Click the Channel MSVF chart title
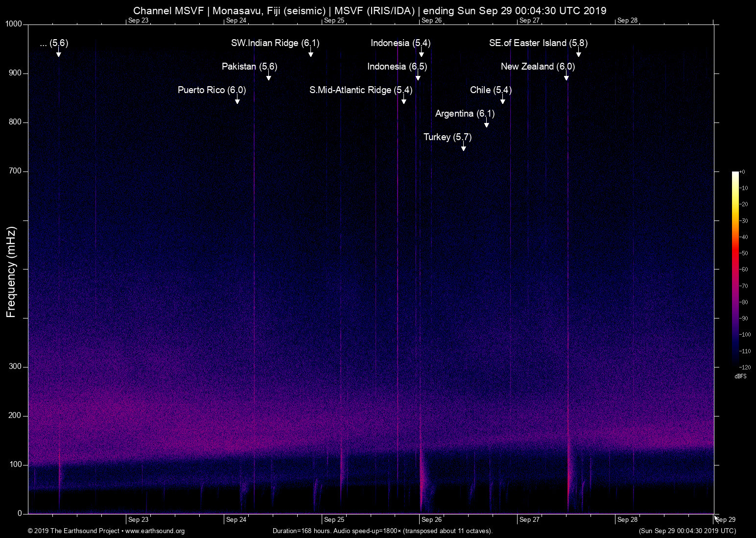The height and width of the screenshot is (538, 756). [370, 10]
